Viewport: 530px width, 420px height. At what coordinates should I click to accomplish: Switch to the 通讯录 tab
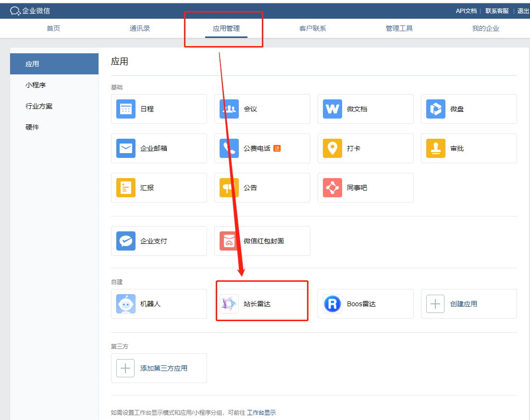pyautogui.click(x=140, y=28)
